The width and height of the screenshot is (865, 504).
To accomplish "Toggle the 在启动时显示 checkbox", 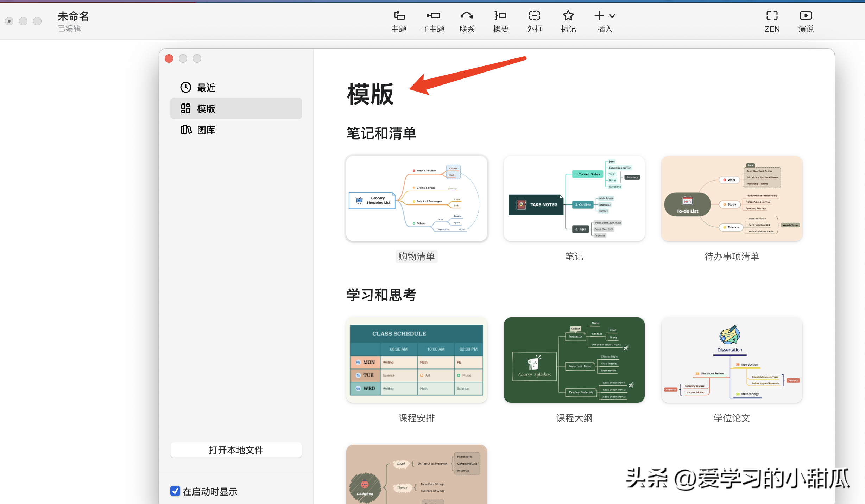I will tap(175, 491).
